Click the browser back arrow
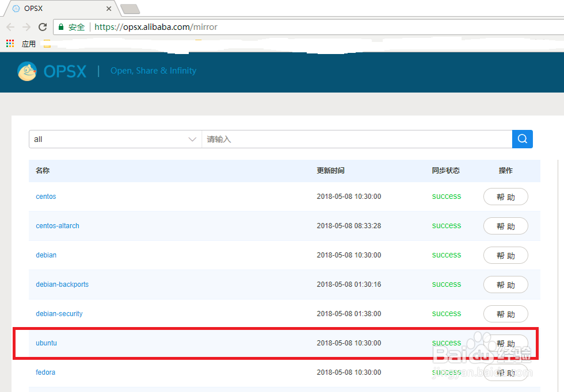 pos(10,27)
